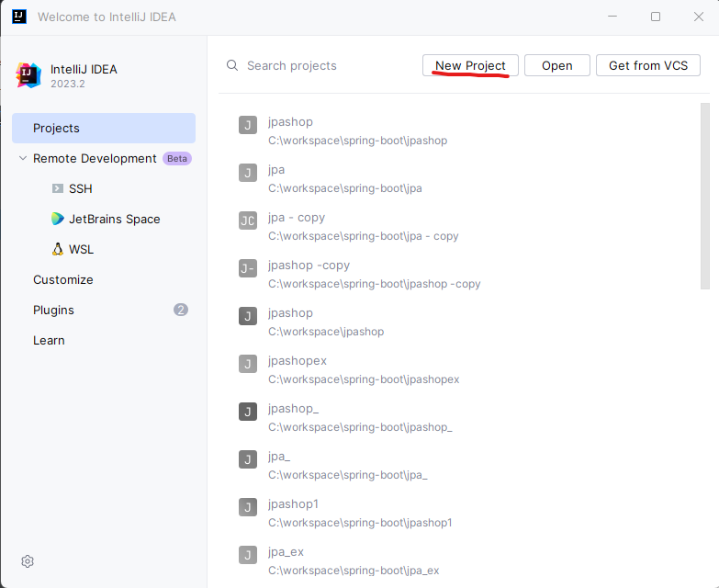Open project named jpa - copy
Viewport: 719px width, 588px height.
(x=297, y=218)
